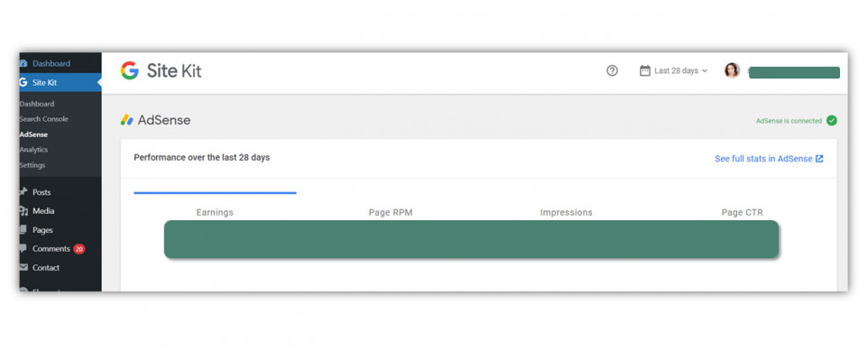Image resolution: width=868 pixels, height=361 pixels.
Task: Go to the Site Kit Dashboard submenu
Action: (36, 104)
